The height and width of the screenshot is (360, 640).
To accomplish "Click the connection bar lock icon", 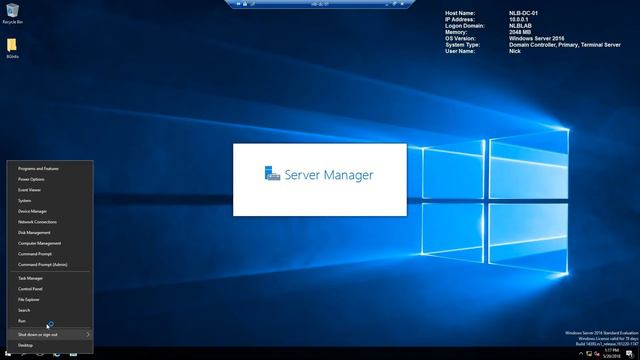I will click(x=245, y=4).
